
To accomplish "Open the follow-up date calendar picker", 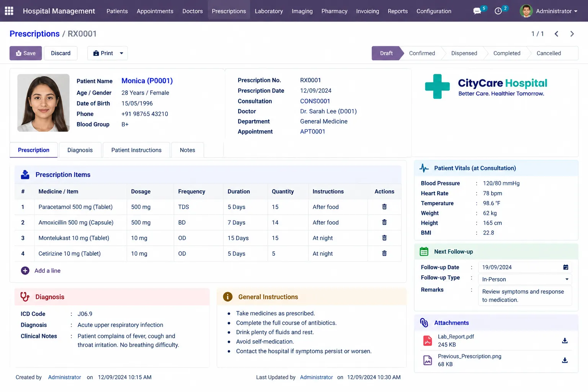I will (x=566, y=267).
